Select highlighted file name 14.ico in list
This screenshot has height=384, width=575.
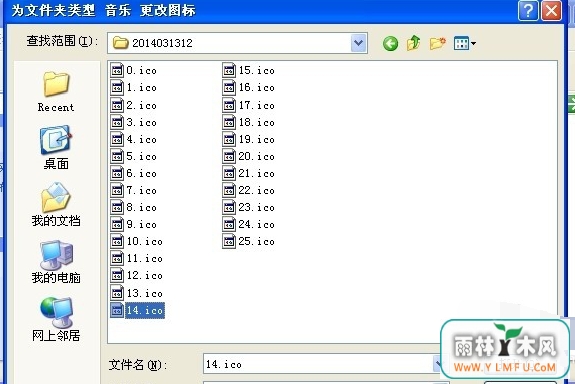pos(144,310)
